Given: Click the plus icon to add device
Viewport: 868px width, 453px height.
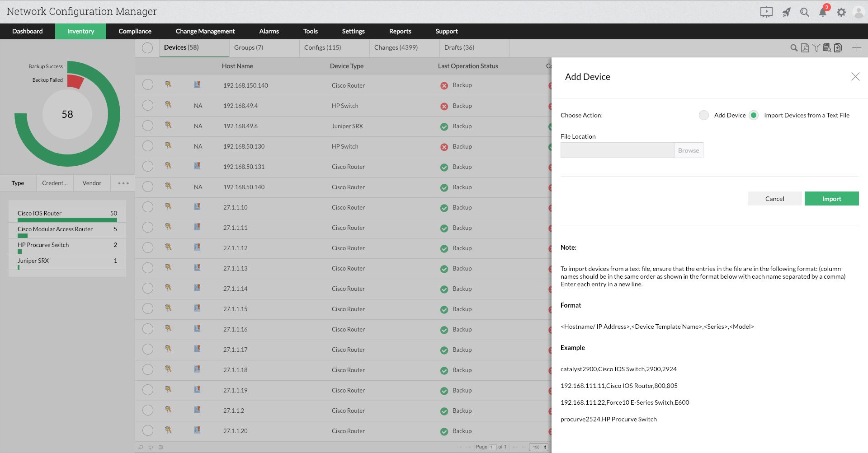Looking at the screenshot, I should tap(857, 48).
